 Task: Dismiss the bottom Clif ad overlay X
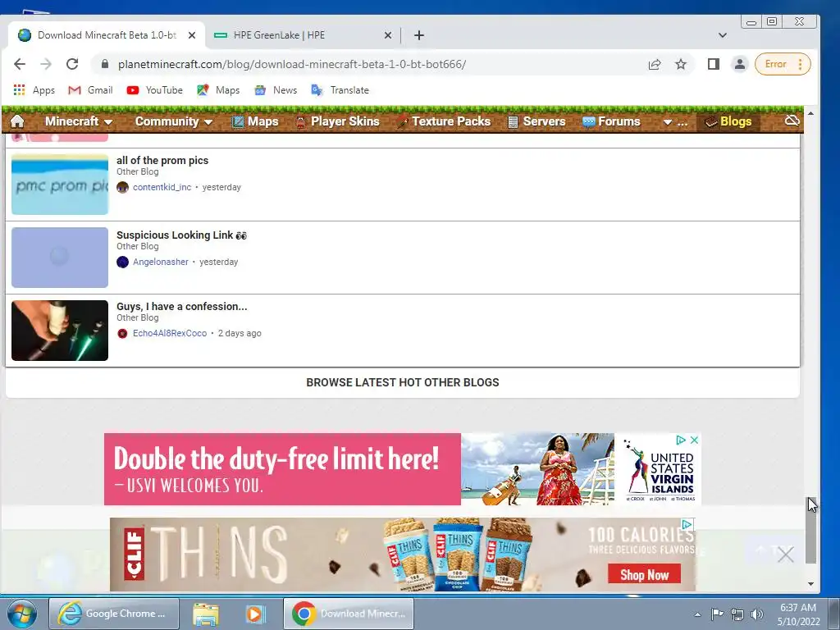(785, 555)
